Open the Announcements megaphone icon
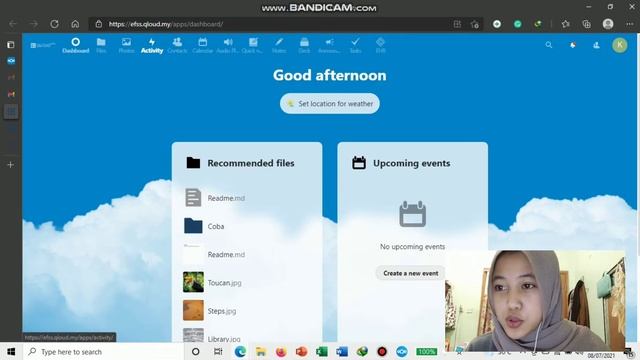This screenshot has width=640, height=360. (329, 42)
